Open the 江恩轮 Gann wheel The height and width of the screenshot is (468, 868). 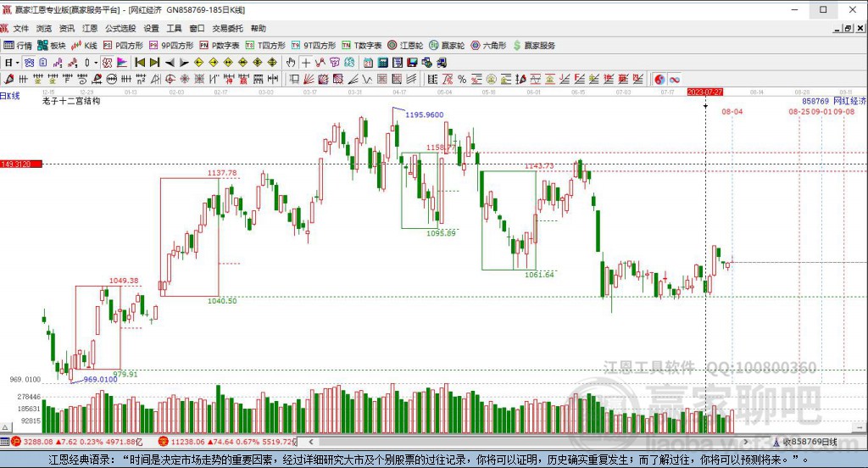pyautogui.click(x=405, y=46)
